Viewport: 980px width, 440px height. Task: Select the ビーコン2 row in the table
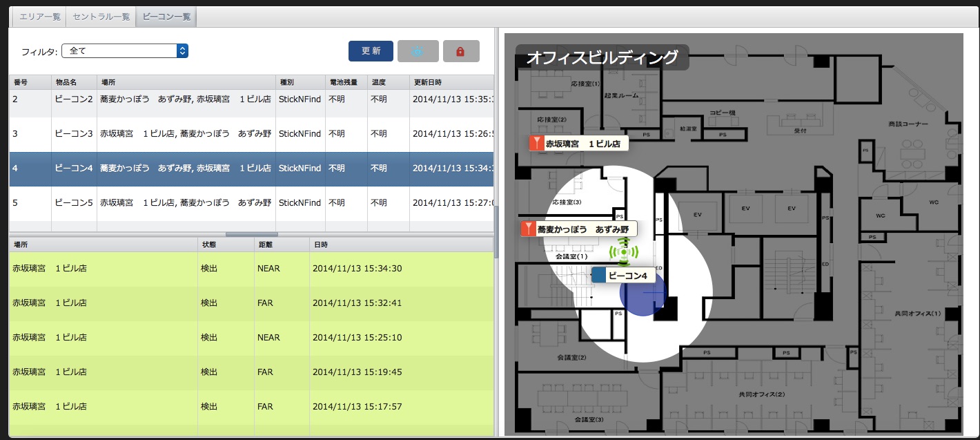coord(207,99)
